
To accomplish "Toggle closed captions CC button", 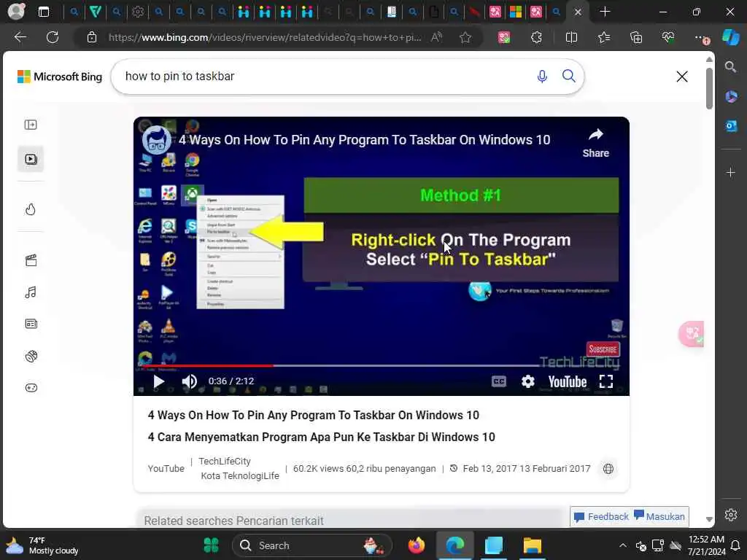I will 499,381.
